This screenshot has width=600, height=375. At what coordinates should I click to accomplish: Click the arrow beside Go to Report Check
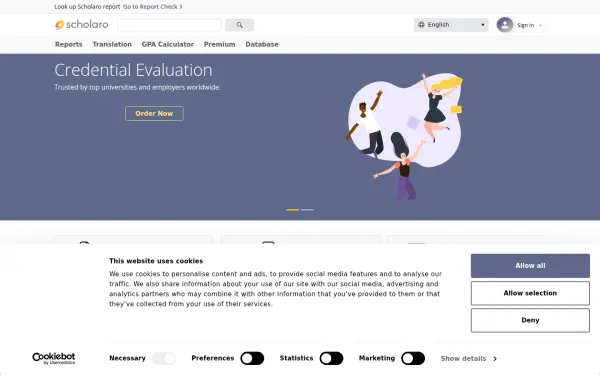coord(181,7)
